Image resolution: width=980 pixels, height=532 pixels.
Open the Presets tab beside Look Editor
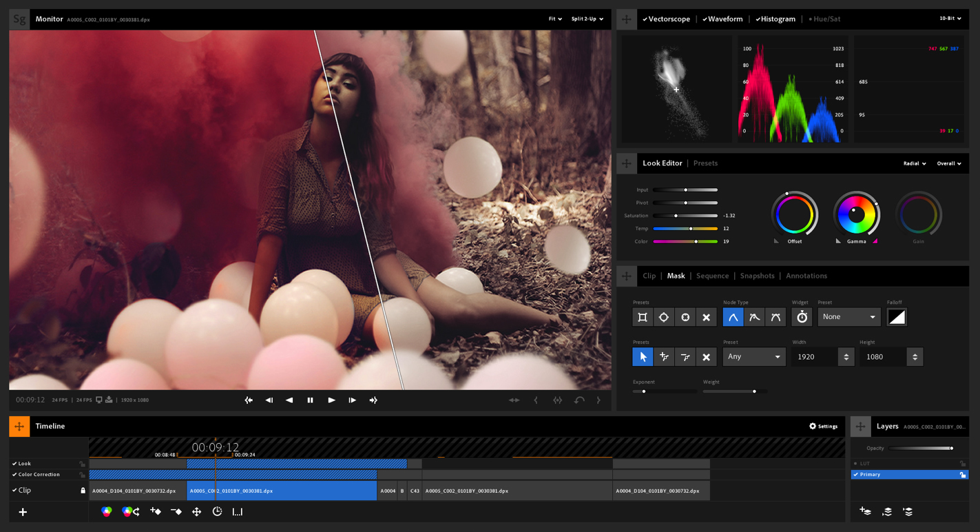[x=705, y=163]
